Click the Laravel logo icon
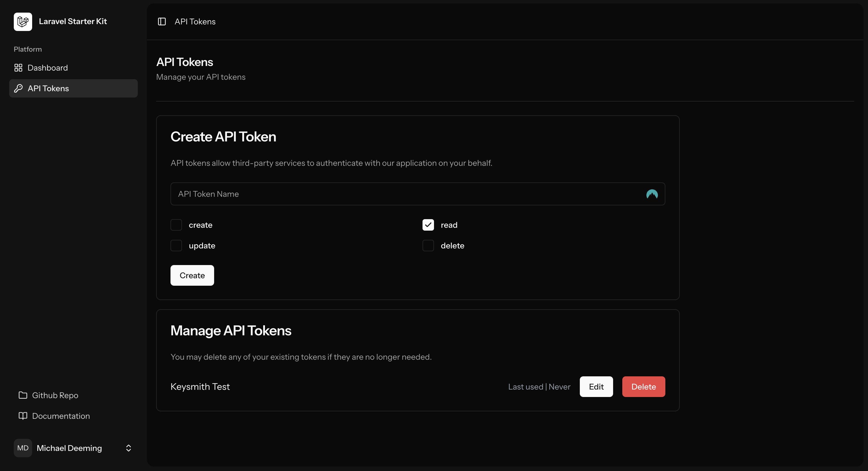The width and height of the screenshot is (868, 471). click(x=23, y=22)
